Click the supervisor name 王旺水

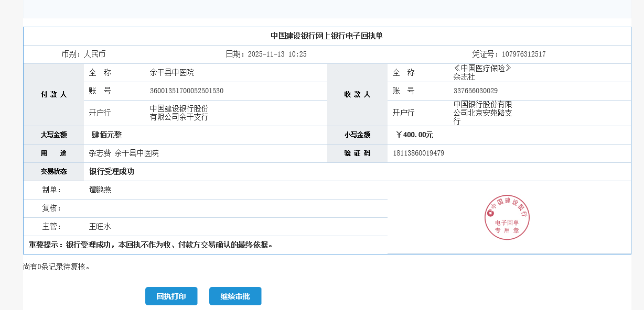(100, 227)
